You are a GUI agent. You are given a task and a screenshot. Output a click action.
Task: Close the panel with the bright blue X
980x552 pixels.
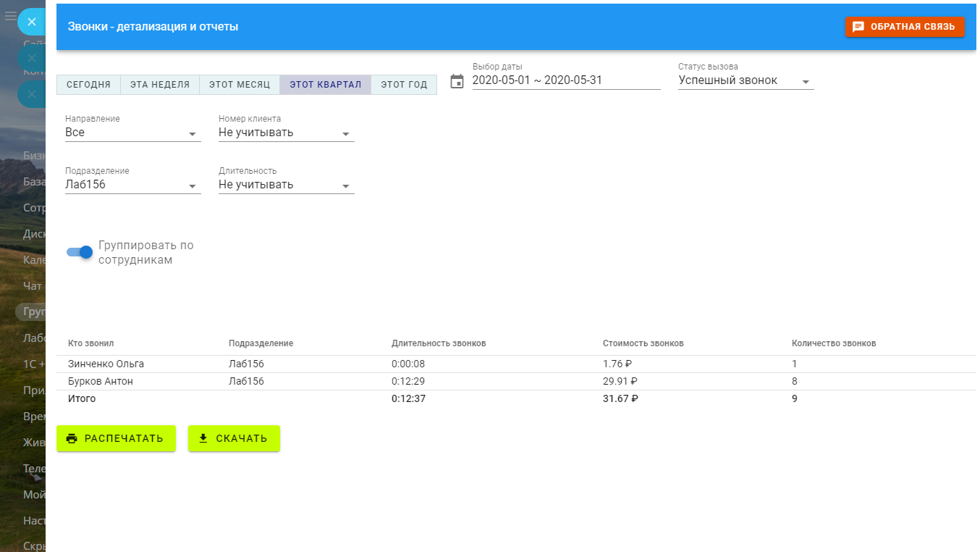[31, 22]
